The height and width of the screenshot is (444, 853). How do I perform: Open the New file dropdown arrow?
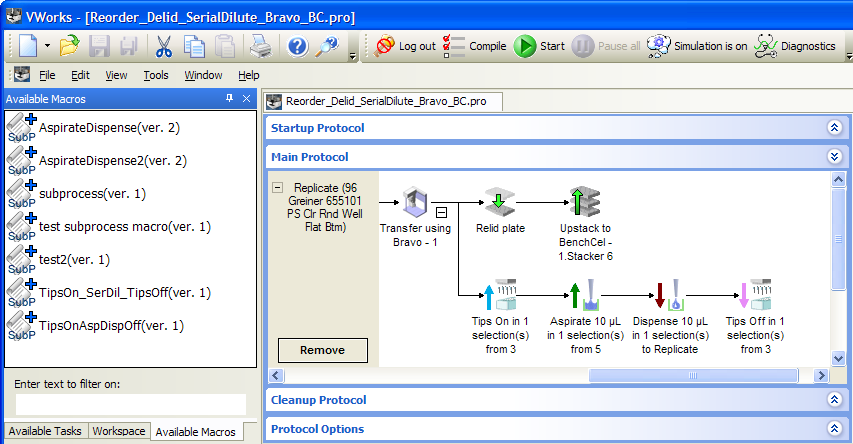47,46
